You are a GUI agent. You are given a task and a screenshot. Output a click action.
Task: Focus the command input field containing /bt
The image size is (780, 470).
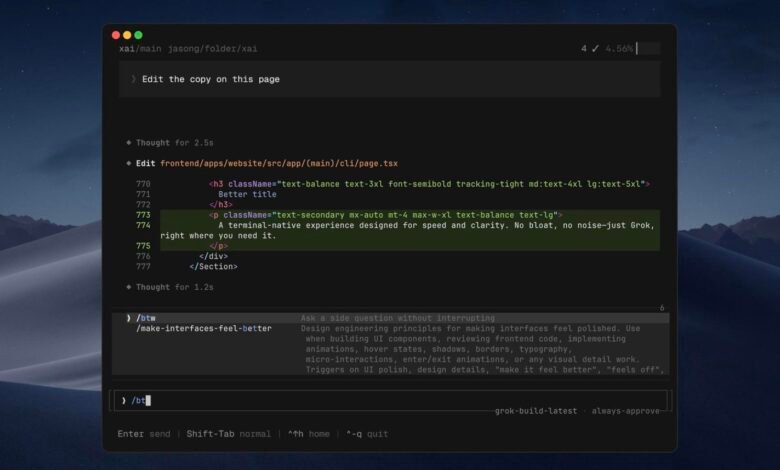click(x=390, y=400)
